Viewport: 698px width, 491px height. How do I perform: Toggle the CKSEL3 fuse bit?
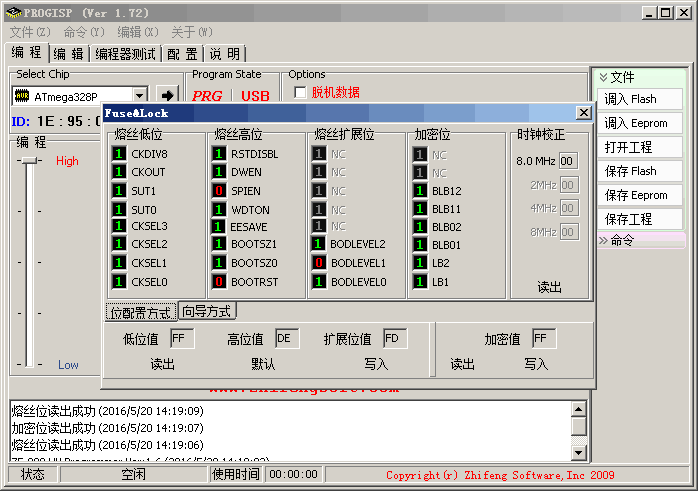[119, 226]
